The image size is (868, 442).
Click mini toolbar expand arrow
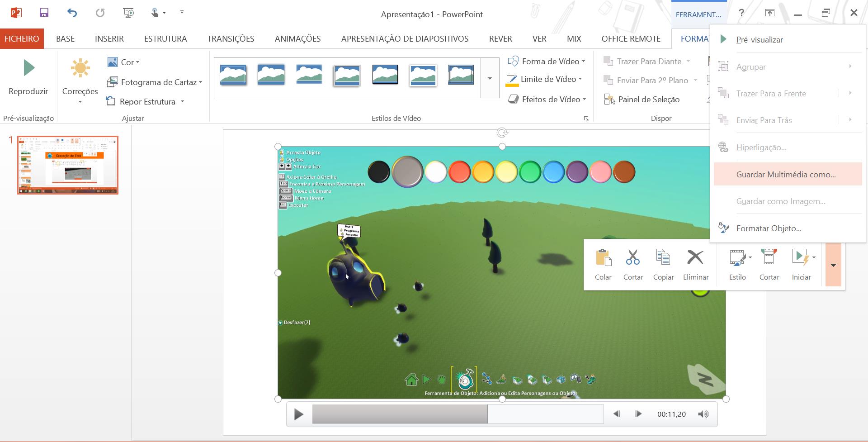coord(833,265)
